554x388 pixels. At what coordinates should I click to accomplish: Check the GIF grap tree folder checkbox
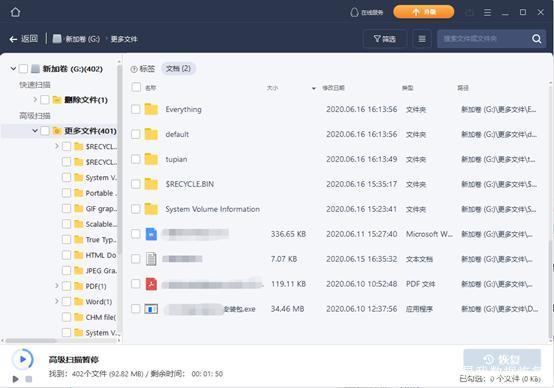(66, 208)
